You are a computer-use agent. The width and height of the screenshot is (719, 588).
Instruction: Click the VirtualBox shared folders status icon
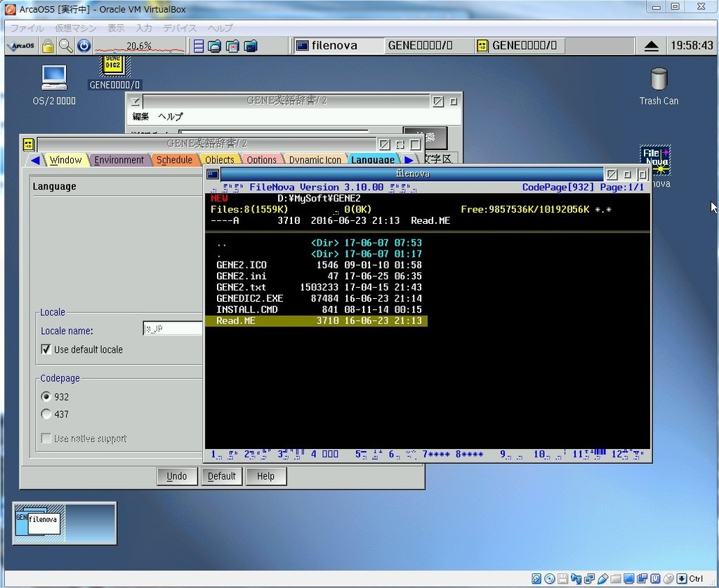(x=615, y=578)
